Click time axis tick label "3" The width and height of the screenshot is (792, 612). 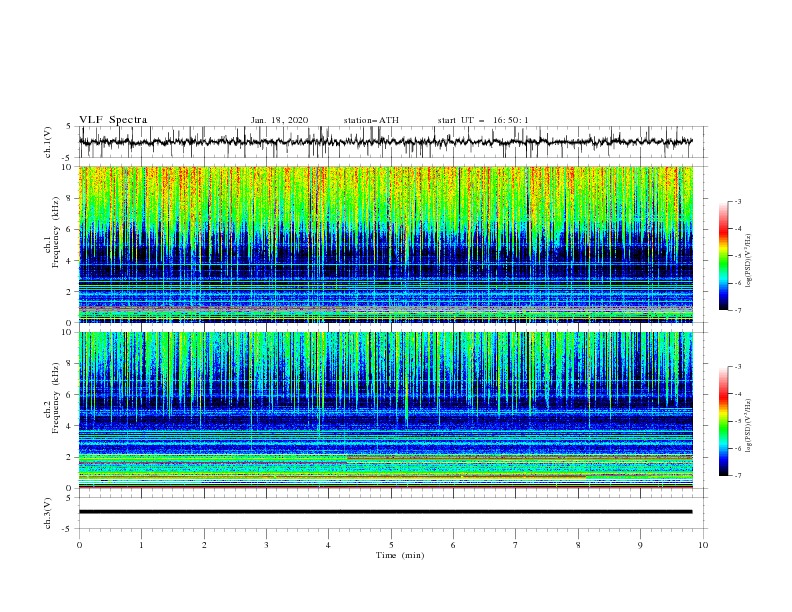(266, 545)
